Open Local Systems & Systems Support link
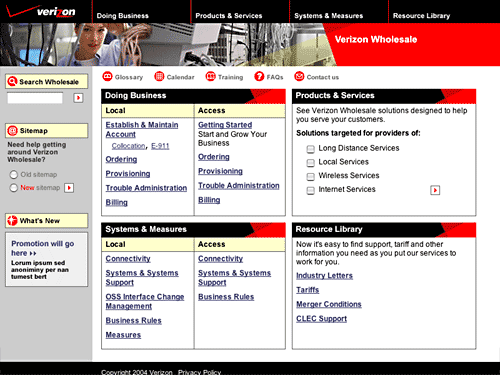The height and width of the screenshot is (375, 500). [x=142, y=277]
